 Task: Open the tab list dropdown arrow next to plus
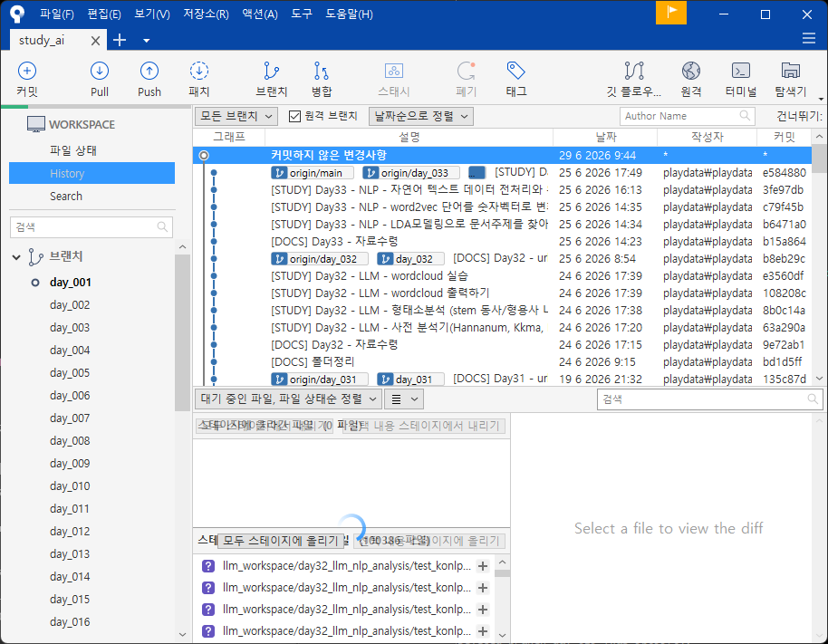[146, 41]
